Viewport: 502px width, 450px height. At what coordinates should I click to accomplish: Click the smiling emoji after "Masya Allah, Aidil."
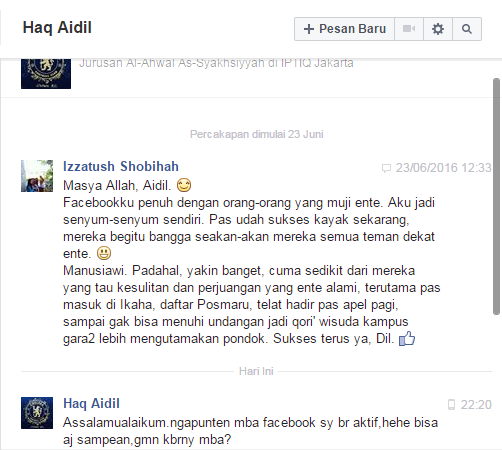point(184,185)
